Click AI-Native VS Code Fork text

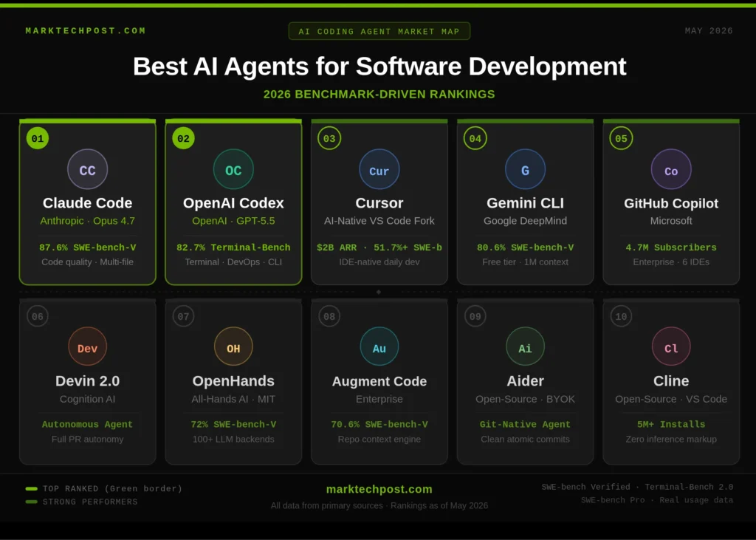pos(379,221)
